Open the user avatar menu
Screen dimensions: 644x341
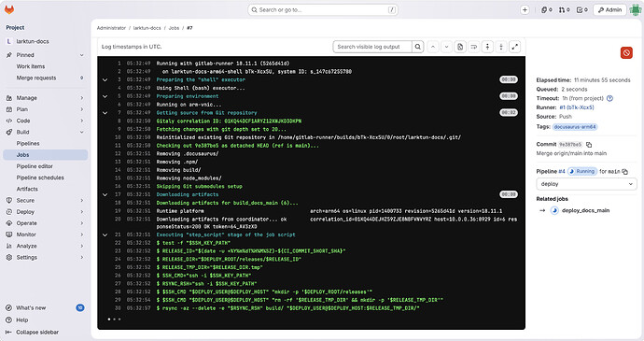click(636, 10)
